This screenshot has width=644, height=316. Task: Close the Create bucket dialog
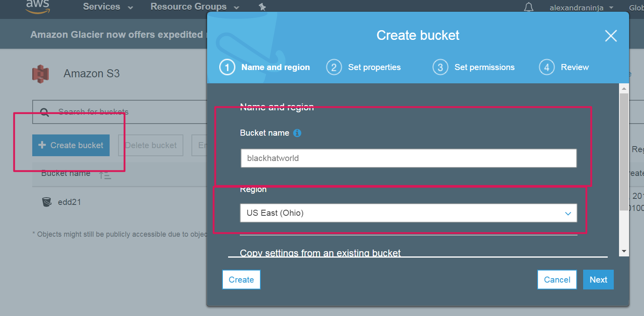(611, 36)
